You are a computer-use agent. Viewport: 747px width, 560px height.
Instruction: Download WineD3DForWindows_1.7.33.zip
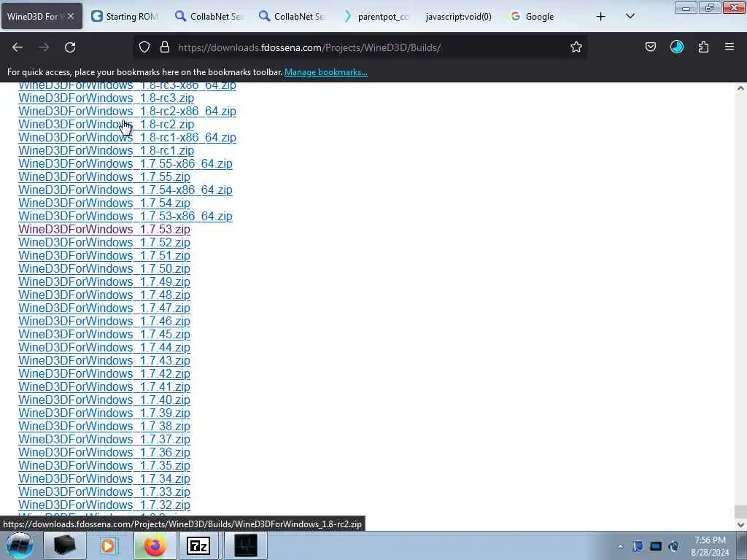(x=104, y=492)
